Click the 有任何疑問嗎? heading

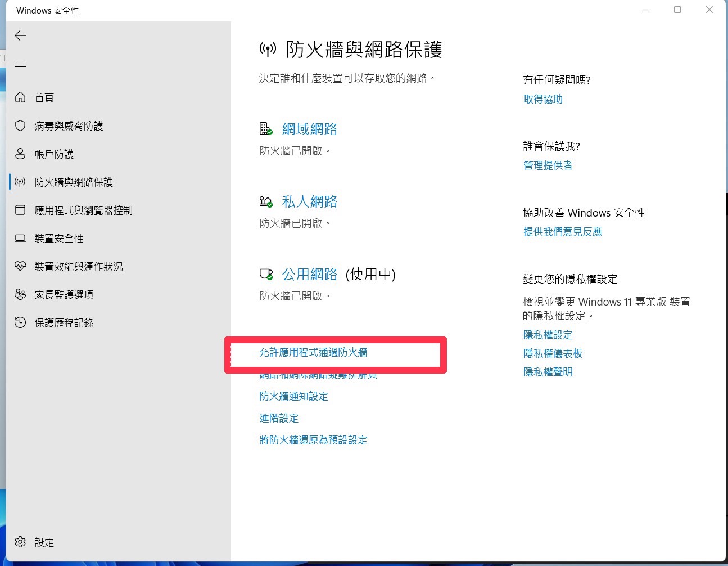click(x=557, y=80)
